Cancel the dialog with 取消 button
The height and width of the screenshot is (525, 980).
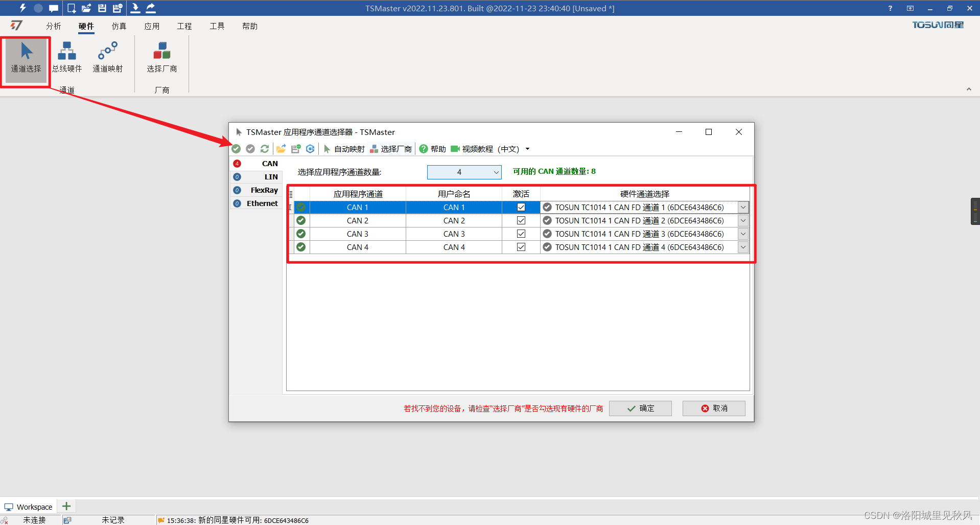point(714,408)
